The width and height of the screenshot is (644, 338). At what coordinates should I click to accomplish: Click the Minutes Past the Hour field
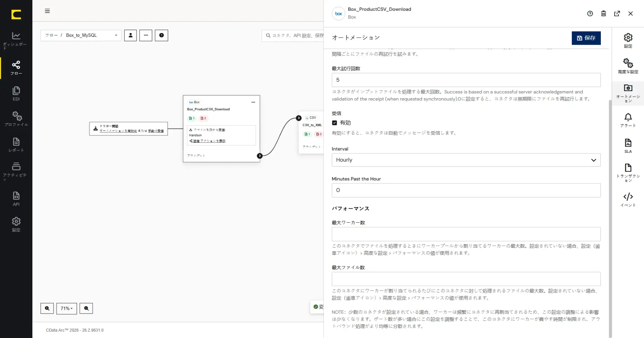pos(466,190)
